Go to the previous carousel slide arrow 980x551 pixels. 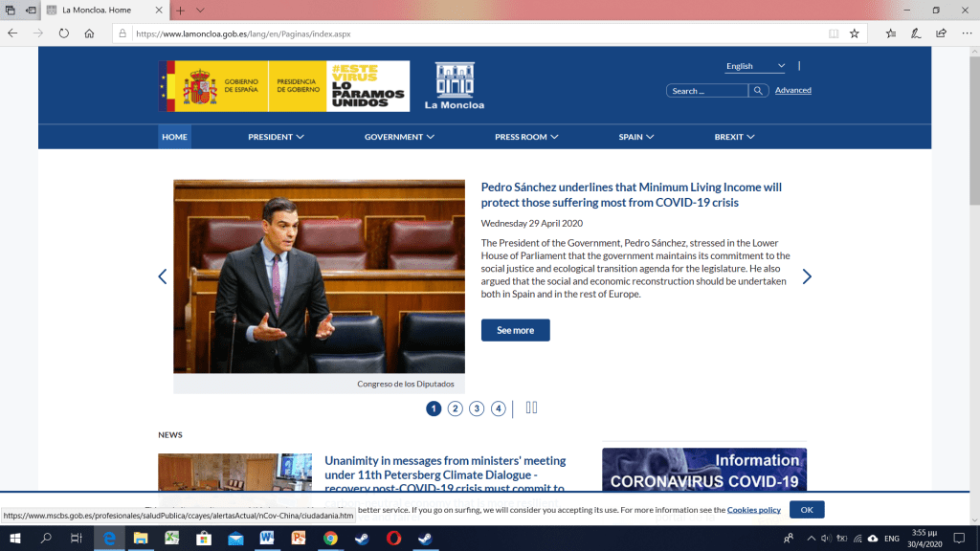(162, 276)
